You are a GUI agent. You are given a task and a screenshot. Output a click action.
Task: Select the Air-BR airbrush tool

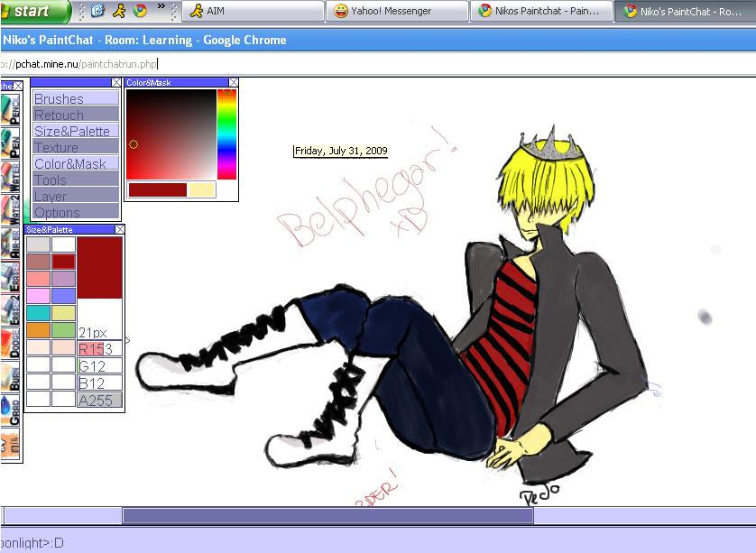click(11, 244)
